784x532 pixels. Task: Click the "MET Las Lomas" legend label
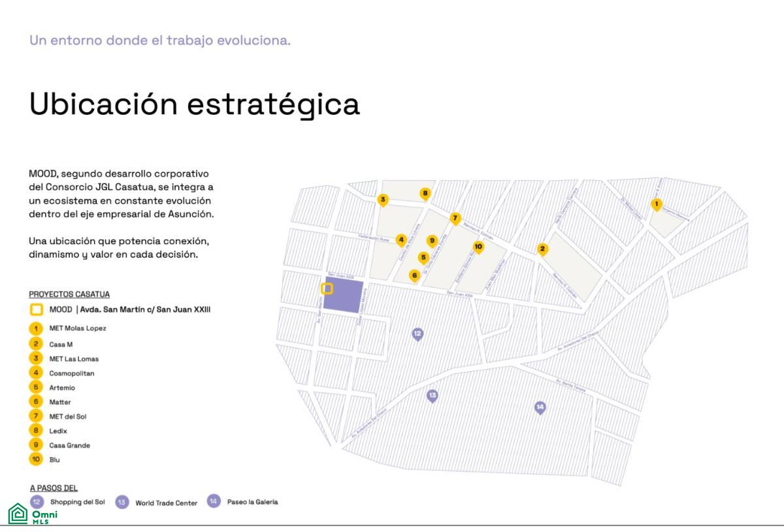tap(74, 359)
